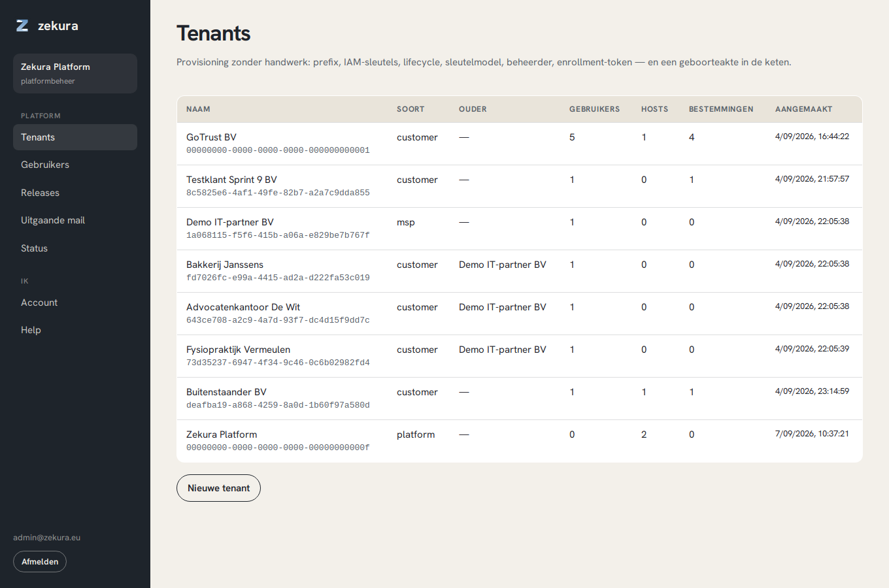Click the users count 5 for GoTrust BV

tap(572, 137)
